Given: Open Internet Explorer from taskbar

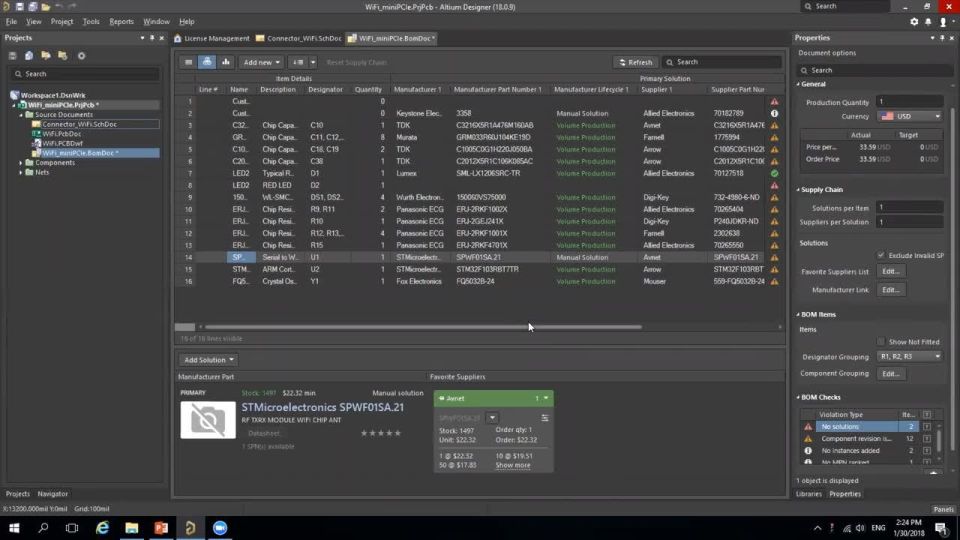Looking at the screenshot, I should (x=102, y=528).
